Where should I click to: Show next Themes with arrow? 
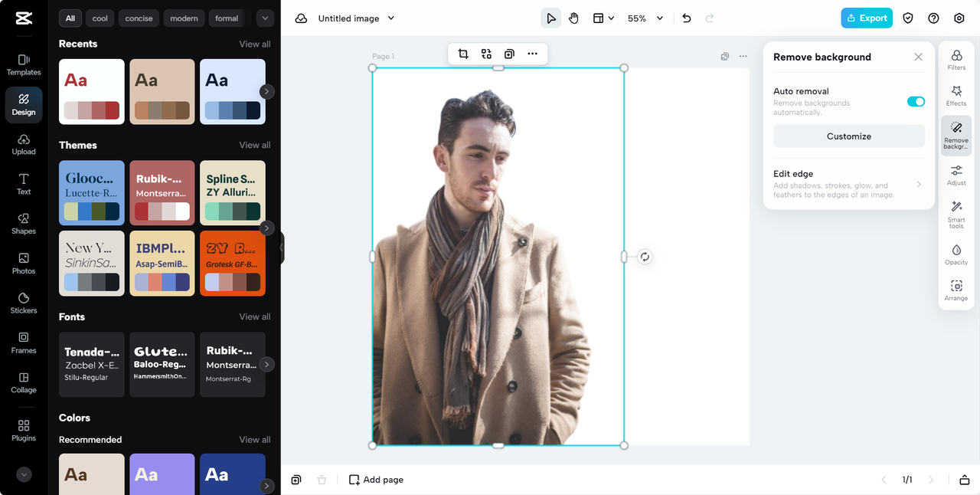pos(266,228)
